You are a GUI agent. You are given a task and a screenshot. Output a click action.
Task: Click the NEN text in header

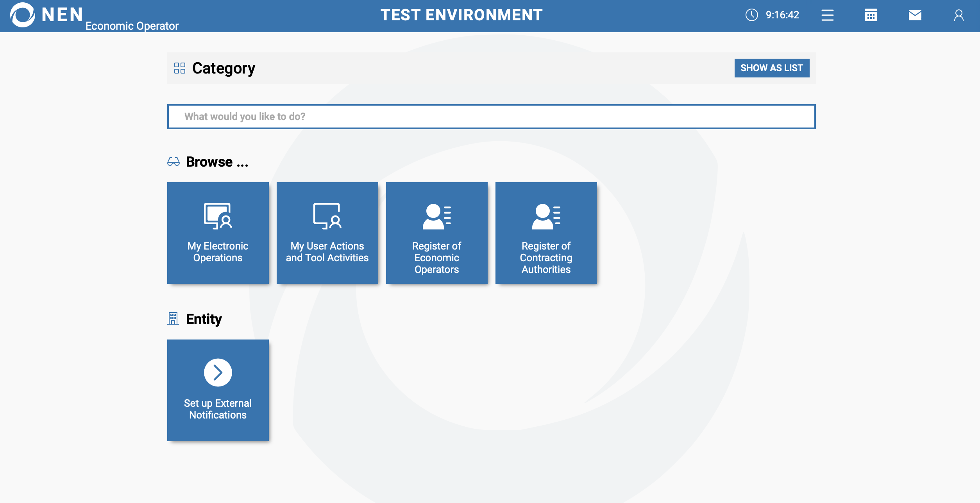(63, 15)
